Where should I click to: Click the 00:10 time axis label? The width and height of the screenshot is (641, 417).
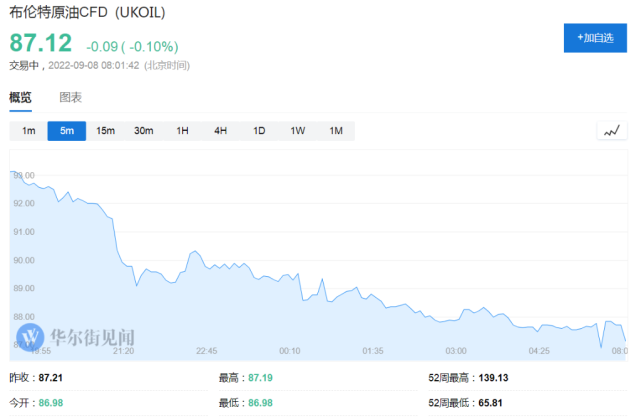click(290, 351)
